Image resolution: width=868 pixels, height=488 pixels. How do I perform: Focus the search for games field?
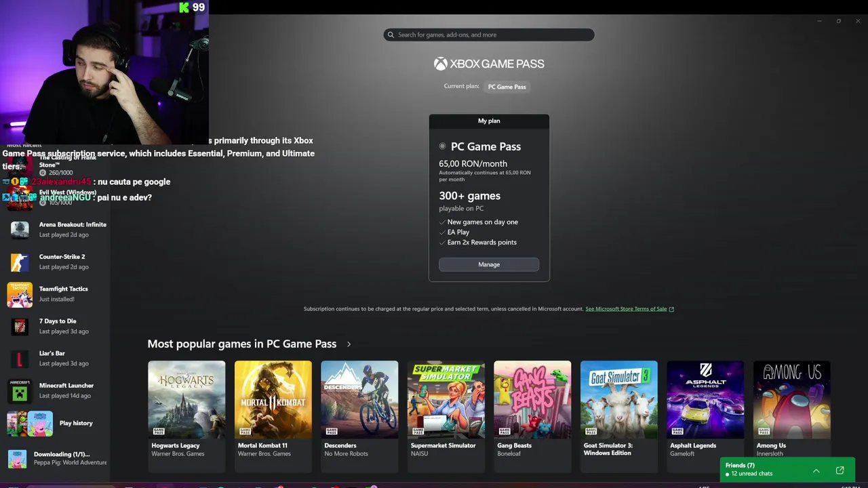coord(489,35)
